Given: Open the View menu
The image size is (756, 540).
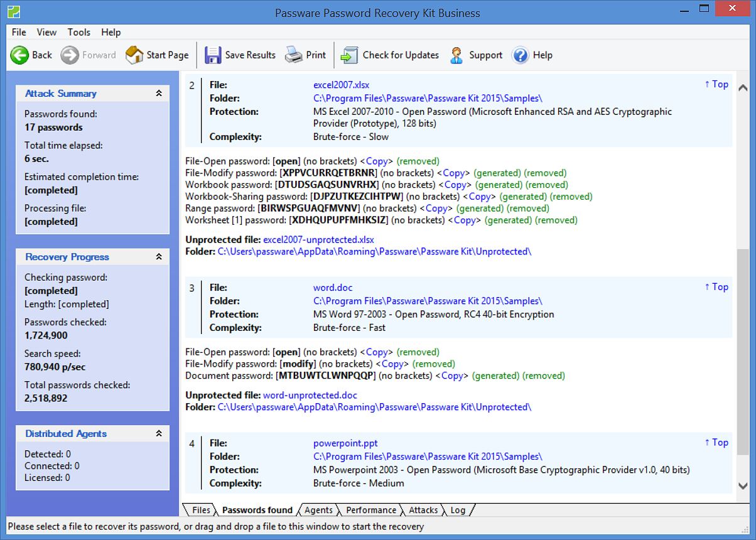Looking at the screenshot, I should tap(46, 32).
